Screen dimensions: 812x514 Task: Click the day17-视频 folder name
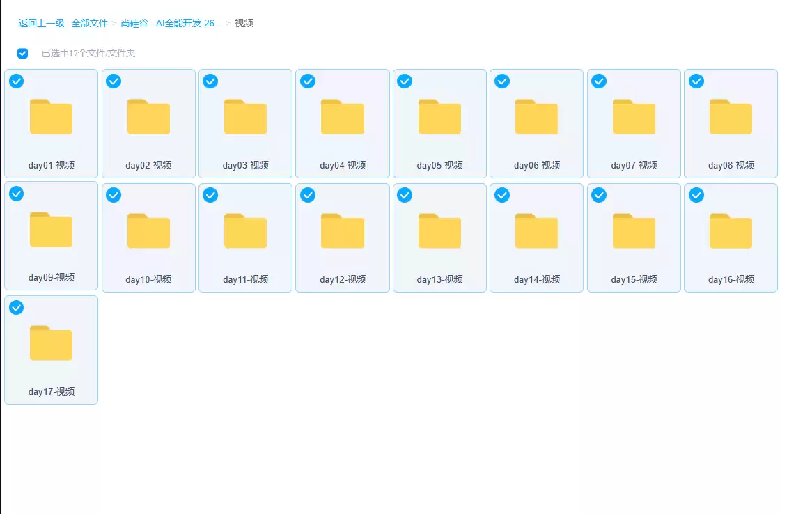pyautogui.click(x=52, y=391)
